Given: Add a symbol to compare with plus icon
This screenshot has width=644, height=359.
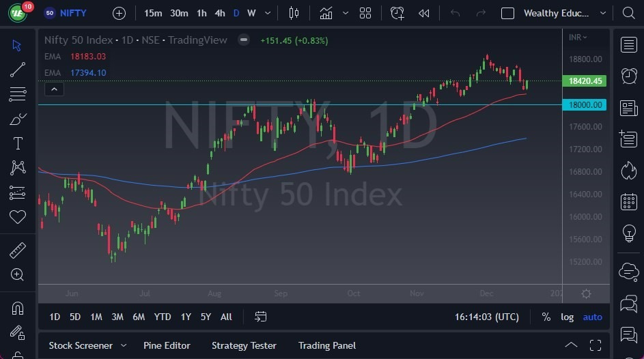Looking at the screenshot, I should pyautogui.click(x=119, y=13).
